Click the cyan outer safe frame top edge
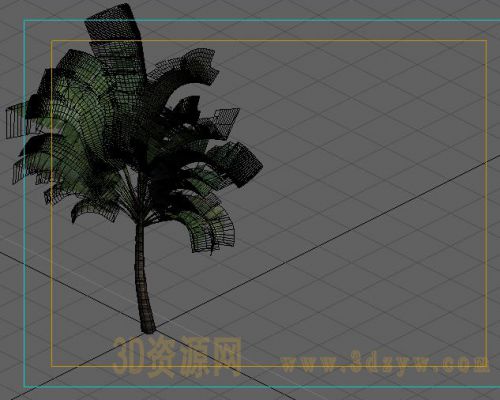Screen dimensions: 500x400 (262, 20)
